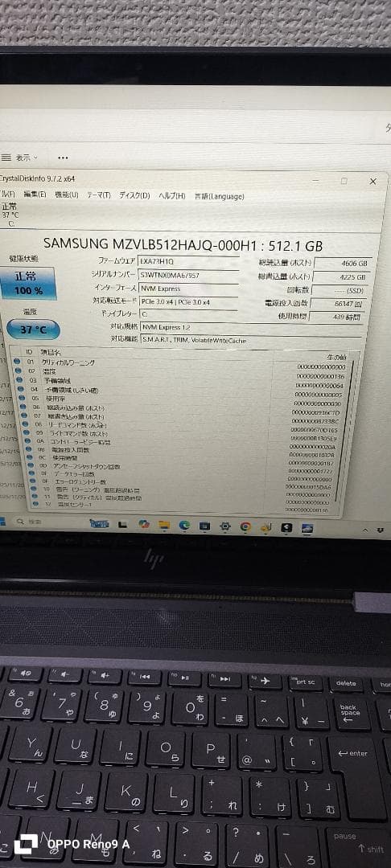The width and height of the screenshot is (391, 868).
Task: Click the serial number field
Action: coord(188,275)
